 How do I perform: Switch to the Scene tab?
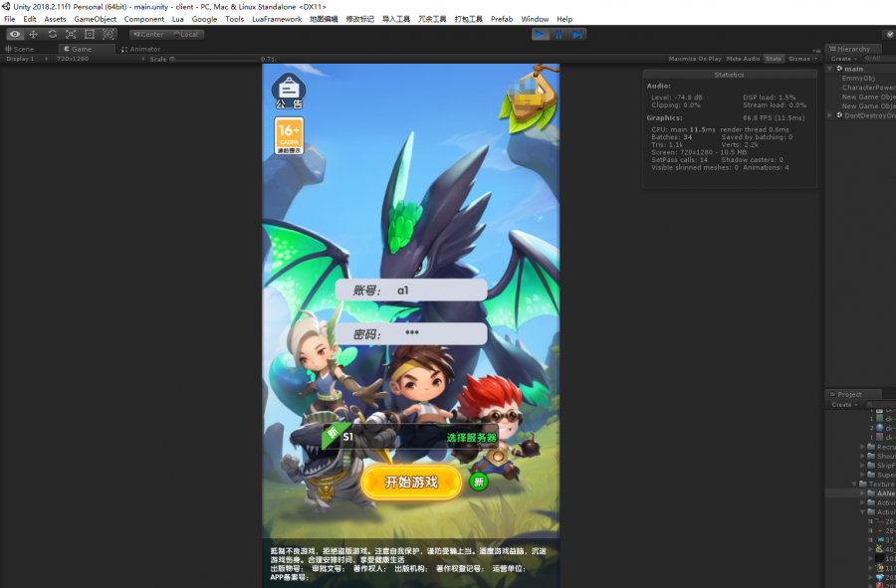click(20, 49)
